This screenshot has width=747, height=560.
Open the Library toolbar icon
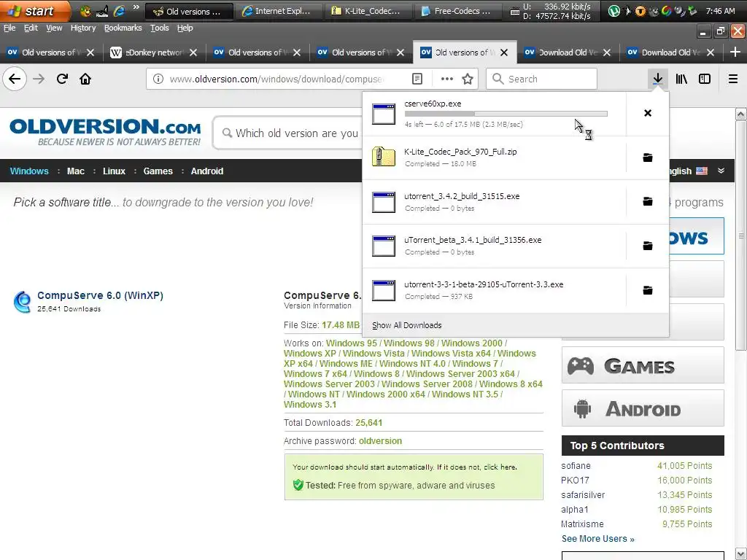pos(681,79)
